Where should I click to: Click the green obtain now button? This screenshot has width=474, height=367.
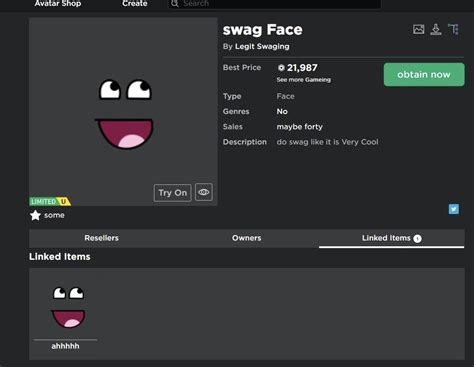[x=424, y=75]
